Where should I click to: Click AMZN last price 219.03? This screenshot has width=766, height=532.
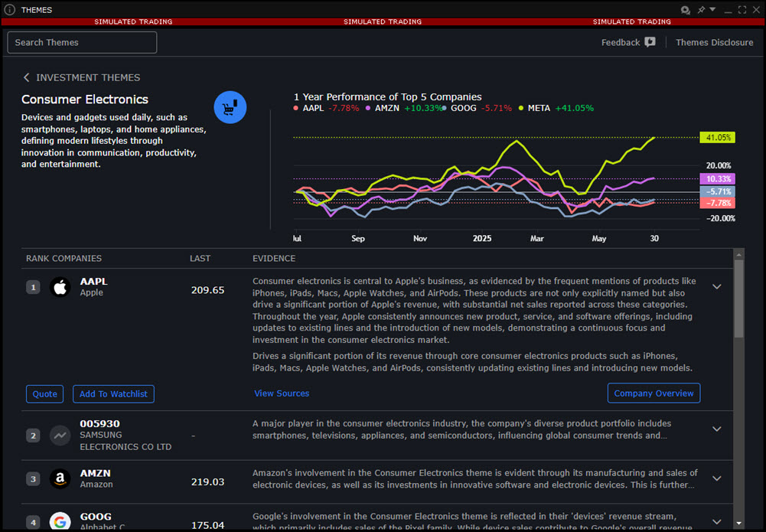207,481
